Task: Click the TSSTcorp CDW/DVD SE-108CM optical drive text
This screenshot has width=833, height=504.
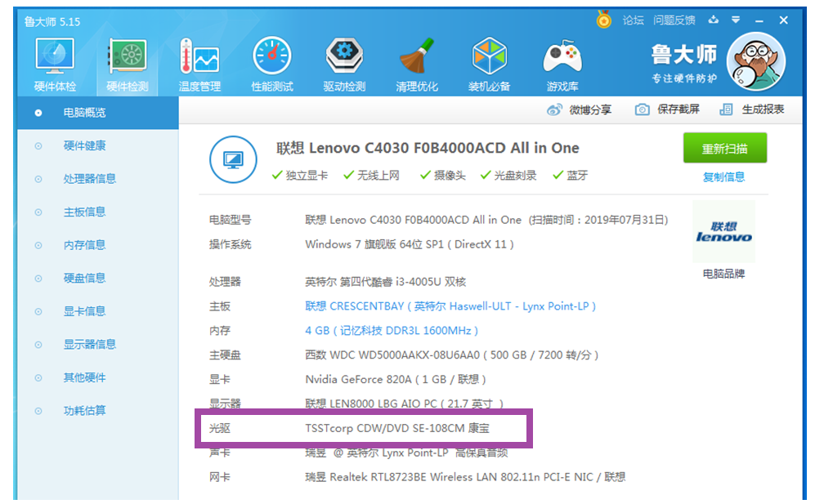Action: click(397, 428)
